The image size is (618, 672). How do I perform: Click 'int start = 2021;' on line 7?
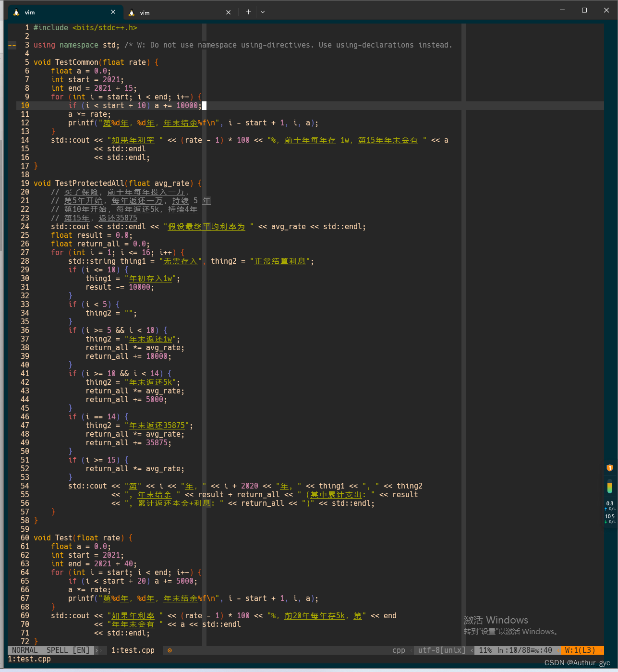click(87, 80)
